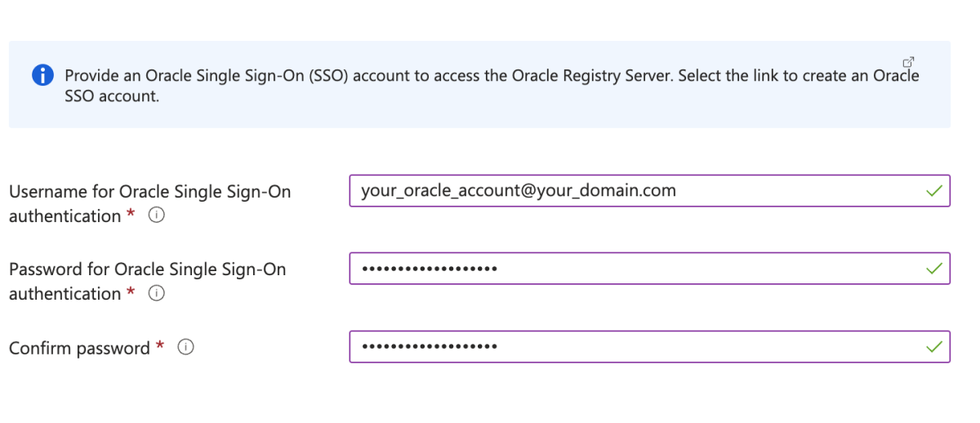
Task: Click green checkmark in the username field
Action: click(x=934, y=191)
